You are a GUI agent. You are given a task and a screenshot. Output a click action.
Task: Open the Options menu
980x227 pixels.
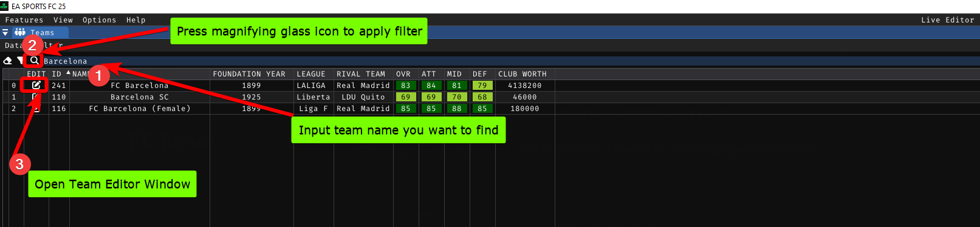[100, 20]
